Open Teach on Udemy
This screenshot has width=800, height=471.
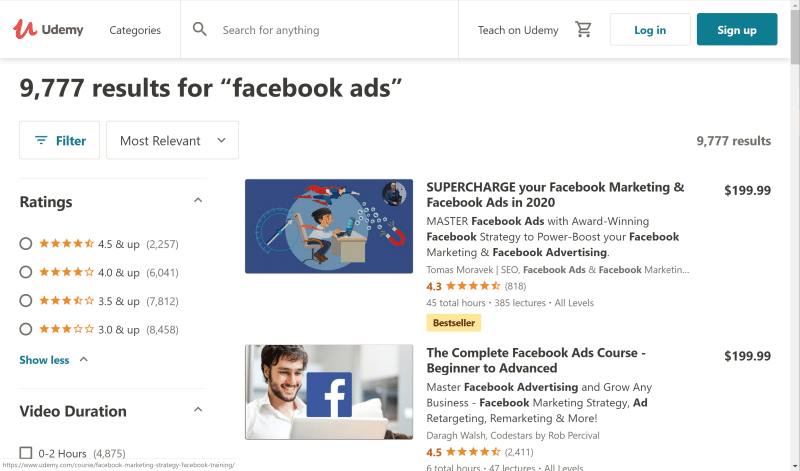coord(518,30)
